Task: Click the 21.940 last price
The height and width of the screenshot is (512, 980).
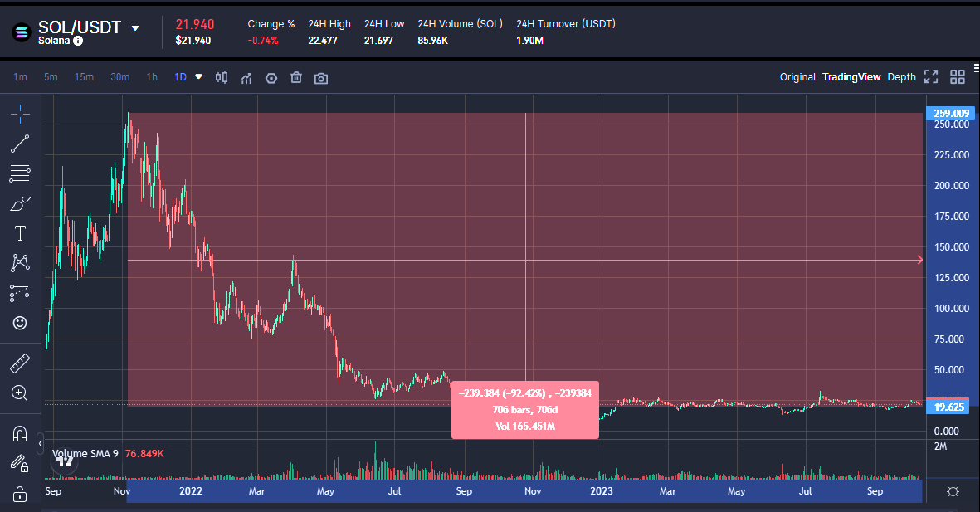Action: click(194, 24)
